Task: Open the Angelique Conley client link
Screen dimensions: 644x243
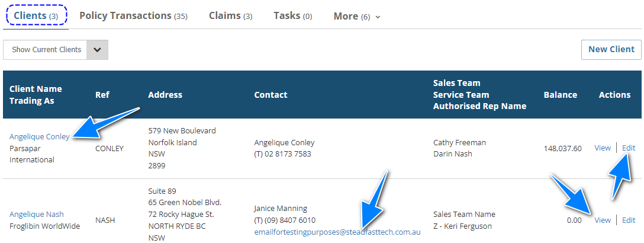Action: (x=39, y=136)
